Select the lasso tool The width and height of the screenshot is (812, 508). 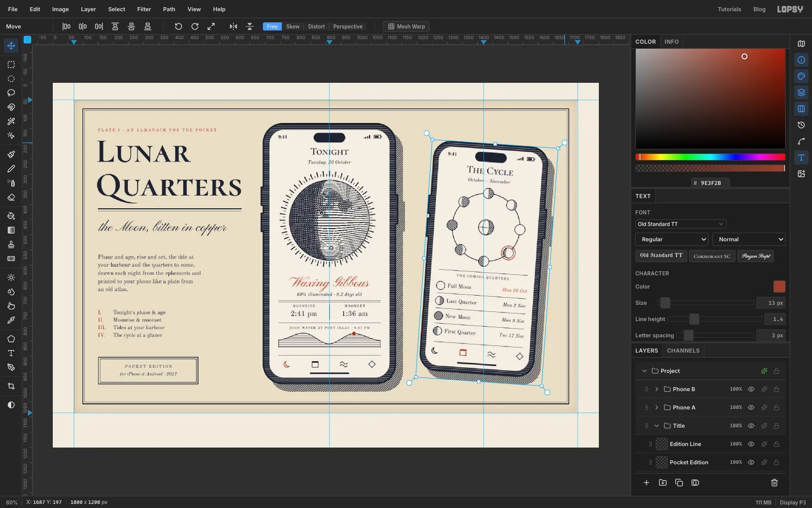point(11,93)
